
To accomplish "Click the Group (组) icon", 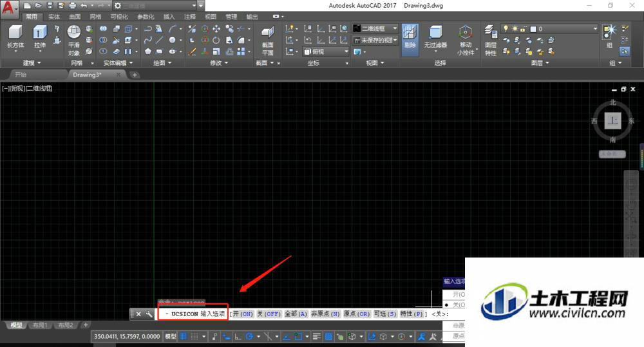I will pos(609,36).
